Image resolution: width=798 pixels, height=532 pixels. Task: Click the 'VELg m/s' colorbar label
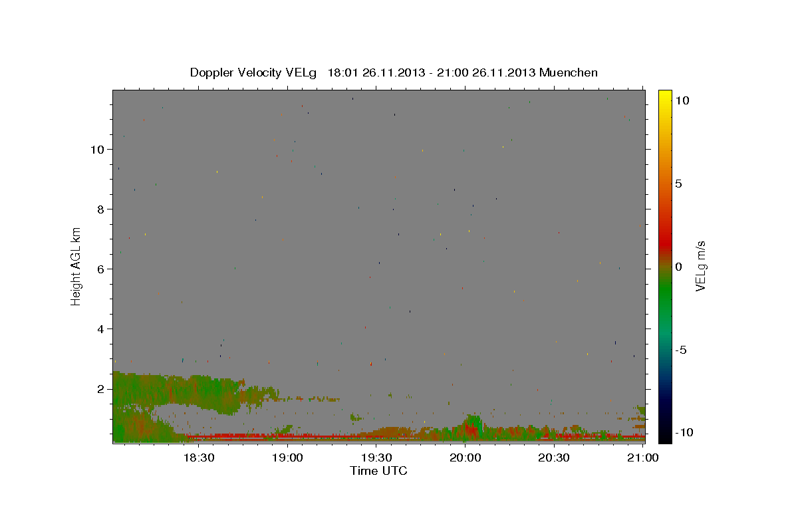tap(700, 266)
